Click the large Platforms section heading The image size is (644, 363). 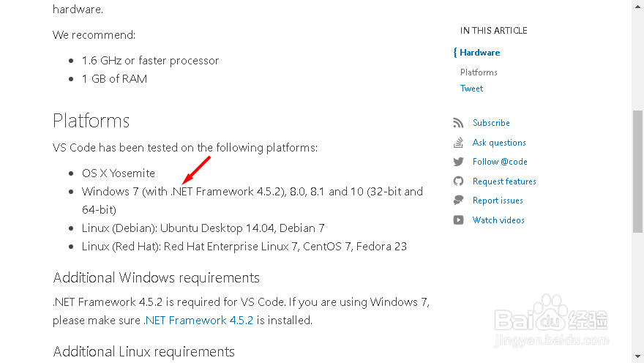pos(91,121)
